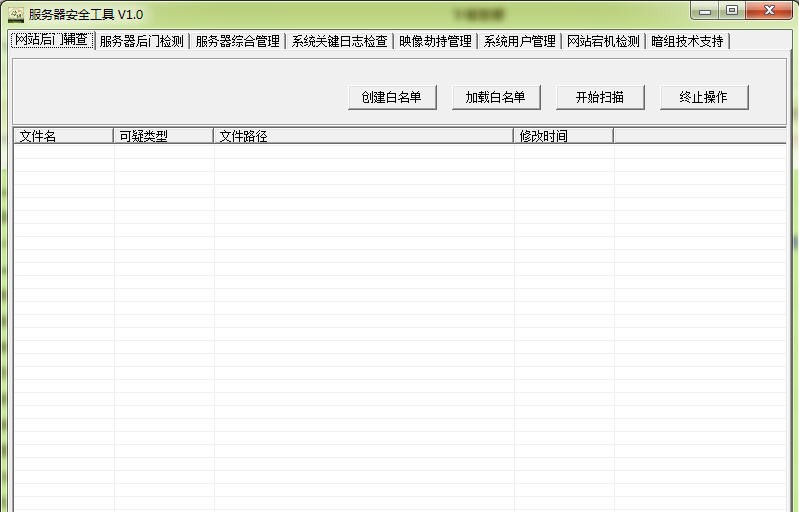Image resolution: width=799 pixels, height=512 pixels.
Task: Click the 加载白名单 button
Action: click(496, 97)
